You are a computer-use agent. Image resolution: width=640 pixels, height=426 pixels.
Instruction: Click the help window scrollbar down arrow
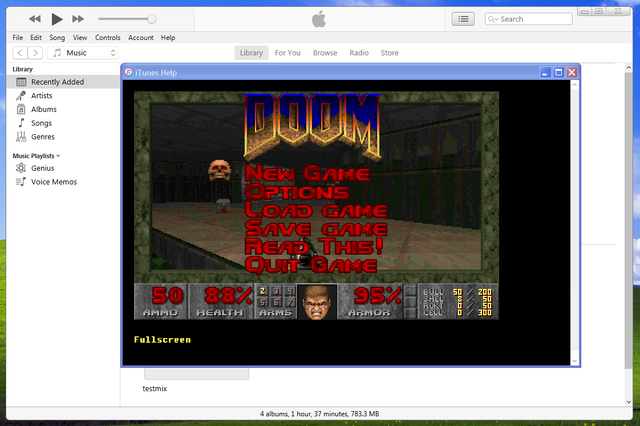[575, 361]
